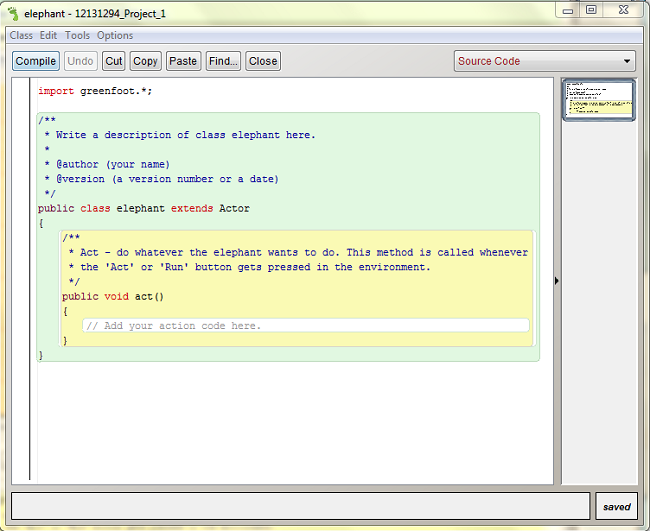The height and width of the screenshot is (531, 650).
Task: Click the empty message bar at the bottom
Action: coord(300,506)
